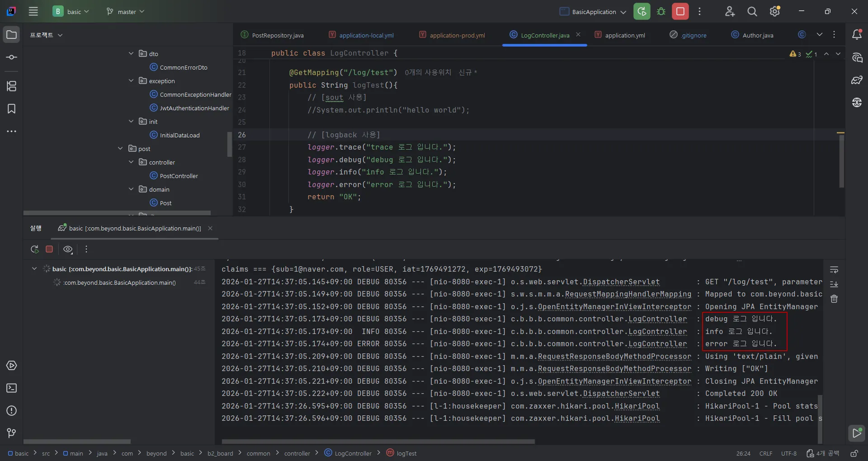This screenshot has width=868, height=461.
Task: Open basic project dropdown
Action: (x=71, y=12)
